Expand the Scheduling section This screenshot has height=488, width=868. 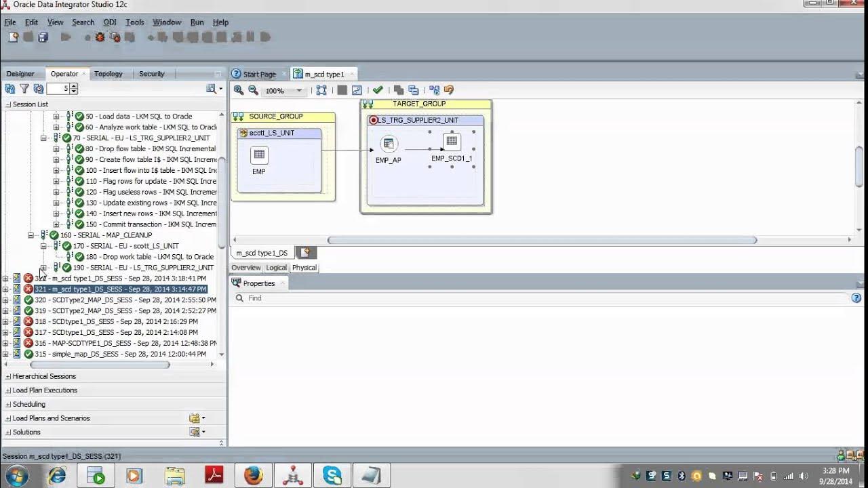click(8, 404)
